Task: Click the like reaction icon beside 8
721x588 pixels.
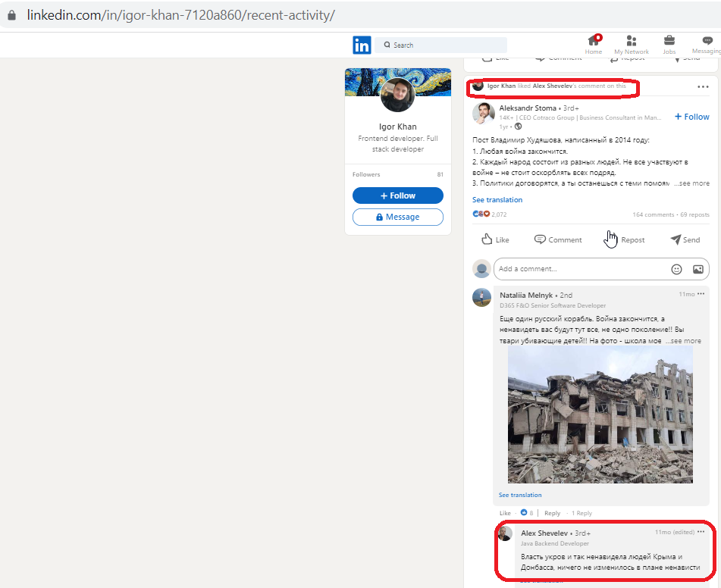Action: tap(523, 512)
